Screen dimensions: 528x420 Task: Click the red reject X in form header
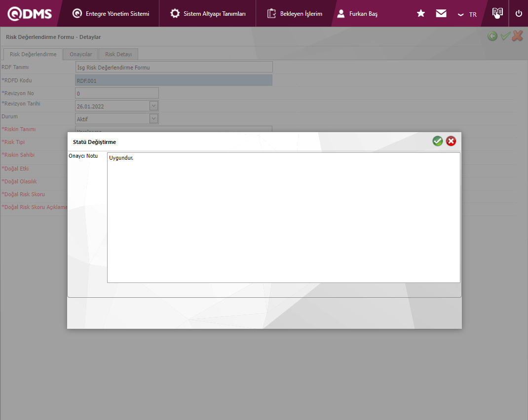coord(518,36)
